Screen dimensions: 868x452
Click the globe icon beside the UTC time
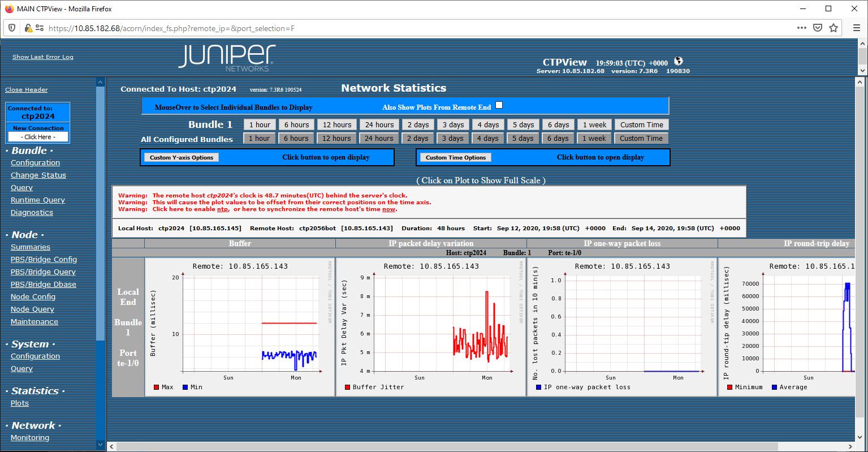(x=679, y=62)
